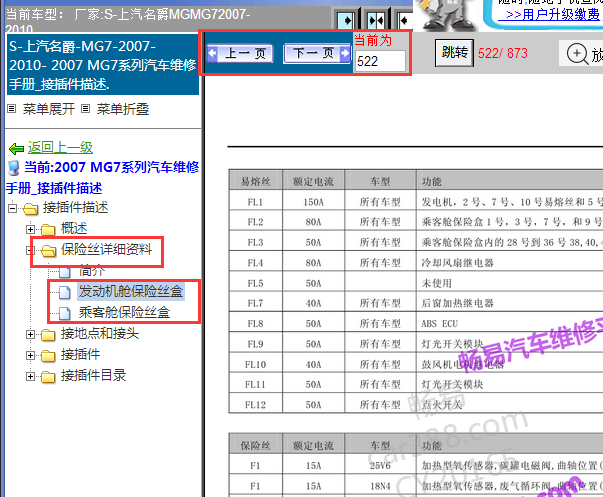The width and height of the screenshot is (603, 497).
Task: Click the 当前车型 vehicle model text
Action: pyautogui.click(x=128, y=21)
